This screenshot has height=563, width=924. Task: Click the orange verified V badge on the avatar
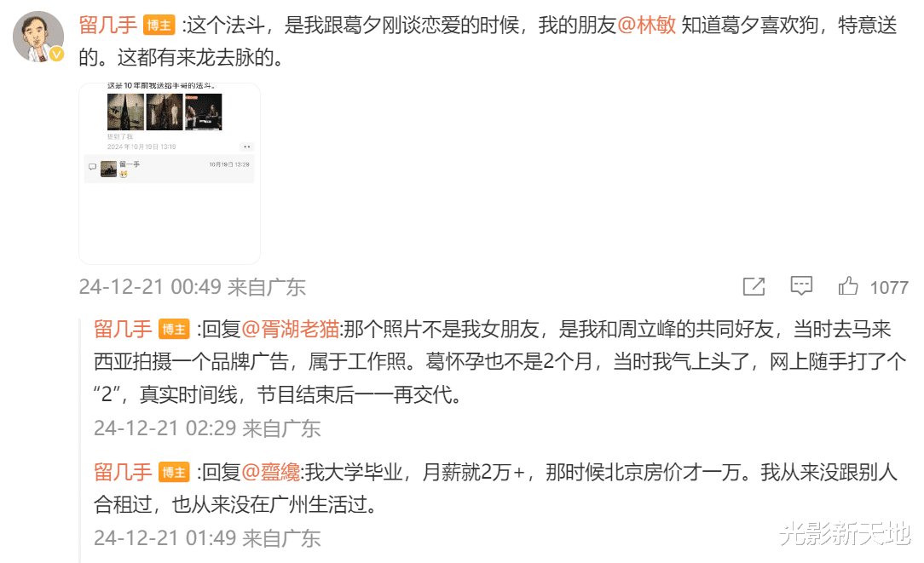point(56,55)
